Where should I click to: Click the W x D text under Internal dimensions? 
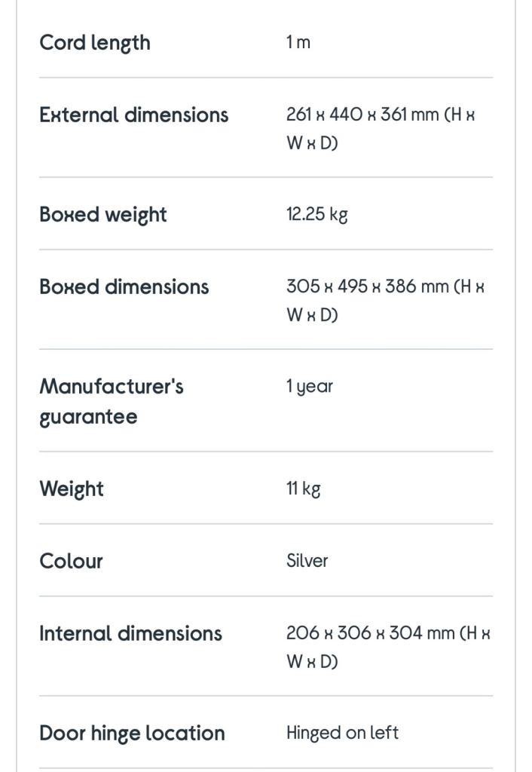click(312, 661)
